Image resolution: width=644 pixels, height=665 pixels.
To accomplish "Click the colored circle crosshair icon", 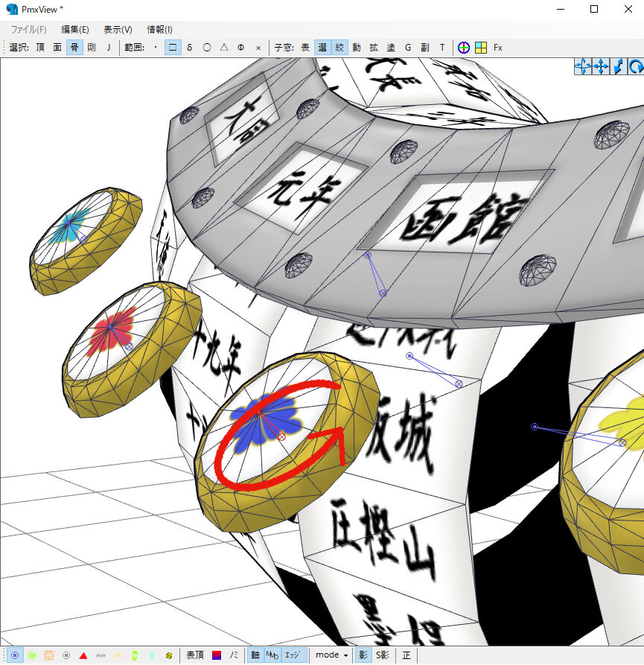I will 463,48.
